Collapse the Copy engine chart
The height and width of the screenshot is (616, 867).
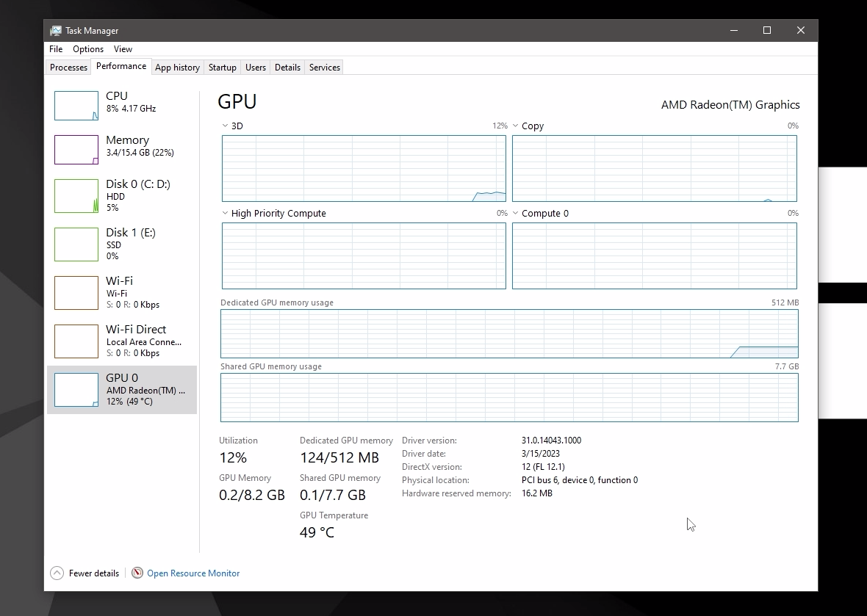pos(515,126)
